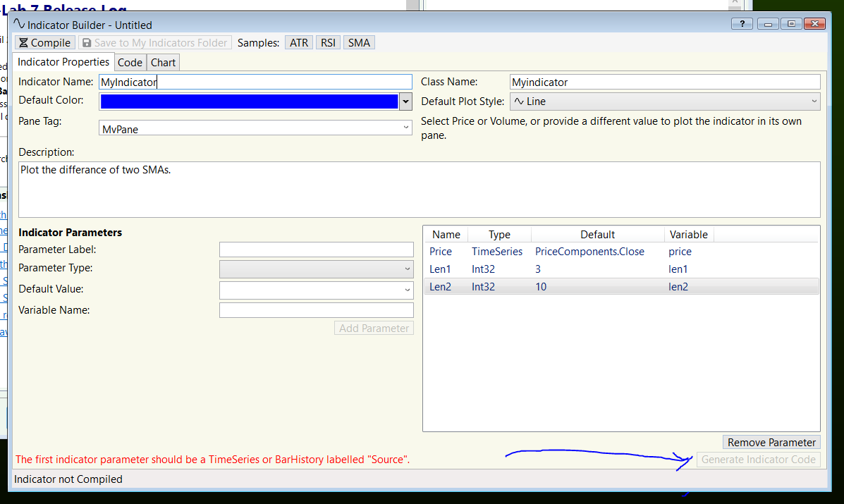The height and width of the screenshot is (504, 844).
Task: Click the Compile hourglass button
Action: point(44,43)
